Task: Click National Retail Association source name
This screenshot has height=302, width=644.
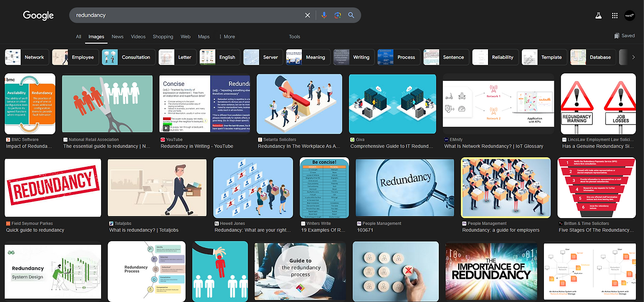Action: pos(94,140)
